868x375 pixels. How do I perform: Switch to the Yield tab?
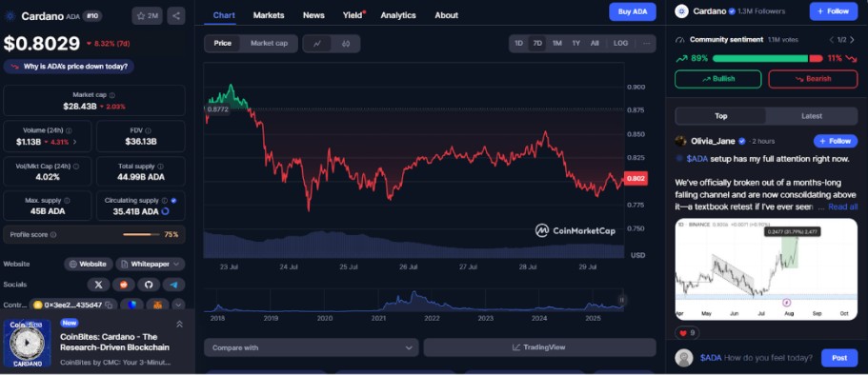tap(353, 15)
